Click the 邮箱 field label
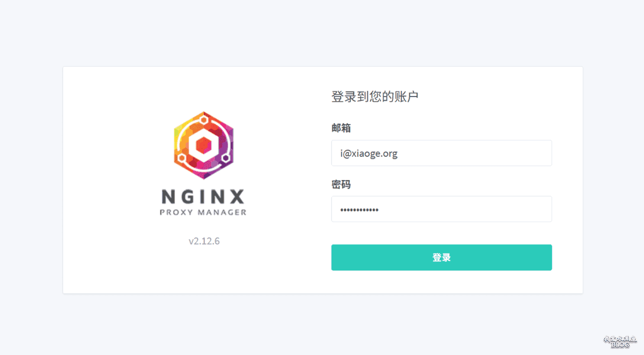The image size is (644, 355). [341, 128]
